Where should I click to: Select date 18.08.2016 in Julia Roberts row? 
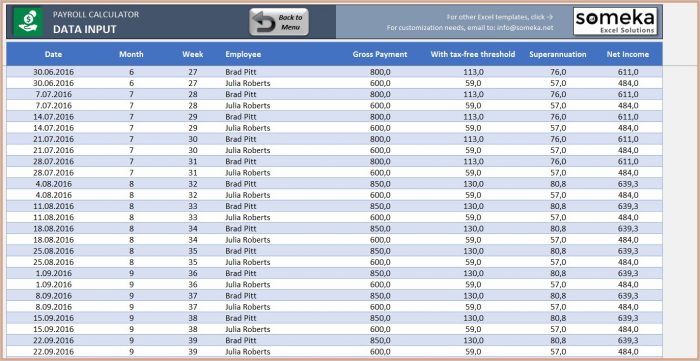click(x=54, y=240)
